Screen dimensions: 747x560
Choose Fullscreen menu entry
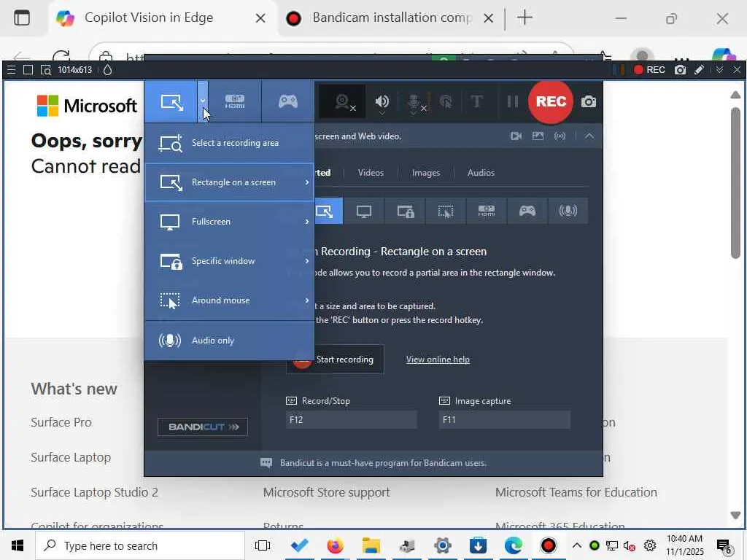click(x=229, y=222)
